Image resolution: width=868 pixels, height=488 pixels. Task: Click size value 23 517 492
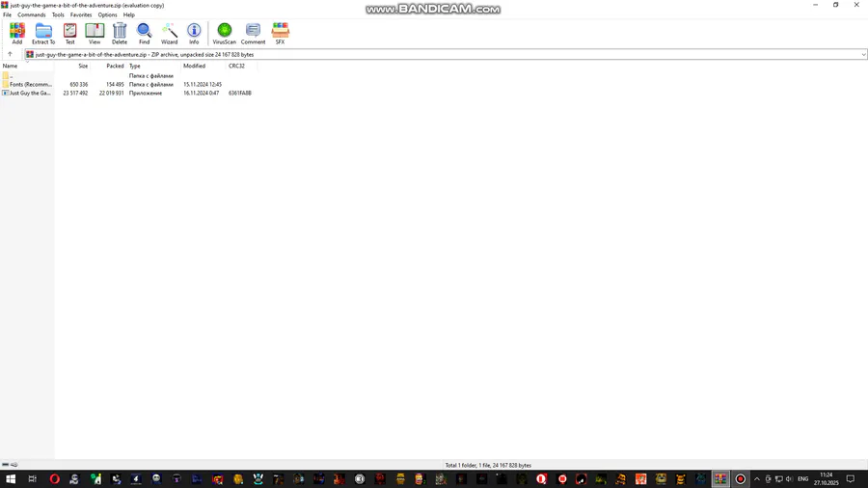[x=75, y=93]
